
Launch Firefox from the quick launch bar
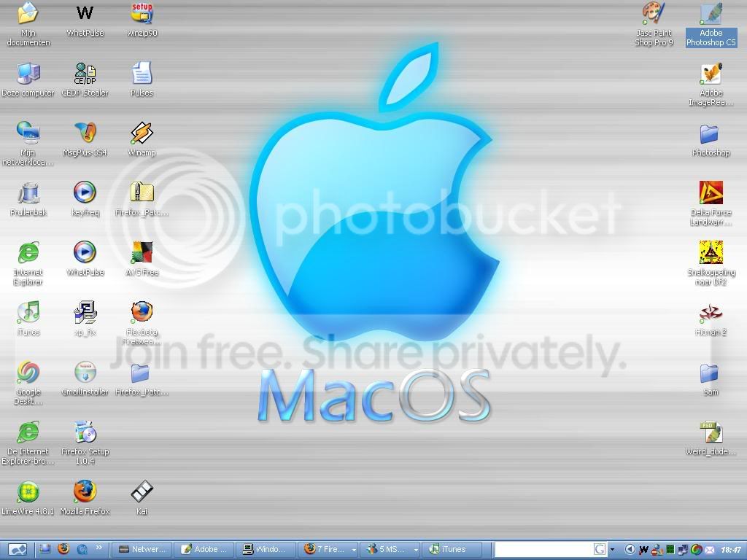tap(63, 549)
